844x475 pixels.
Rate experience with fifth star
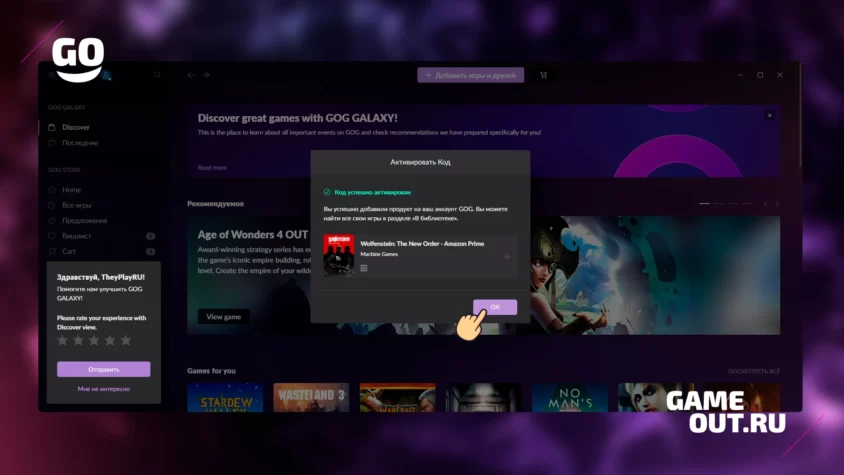pyautogui.click(x=125, y=340)
